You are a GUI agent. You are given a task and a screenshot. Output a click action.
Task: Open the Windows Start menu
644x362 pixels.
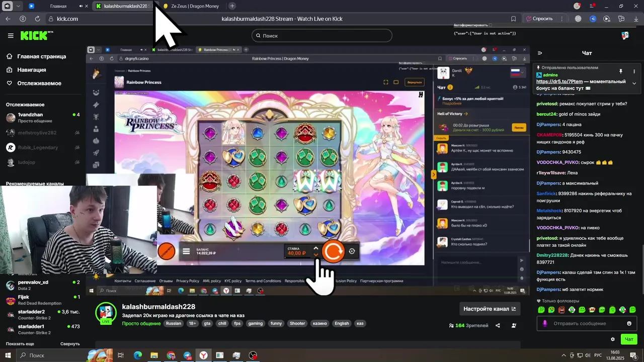click(8, 355)
